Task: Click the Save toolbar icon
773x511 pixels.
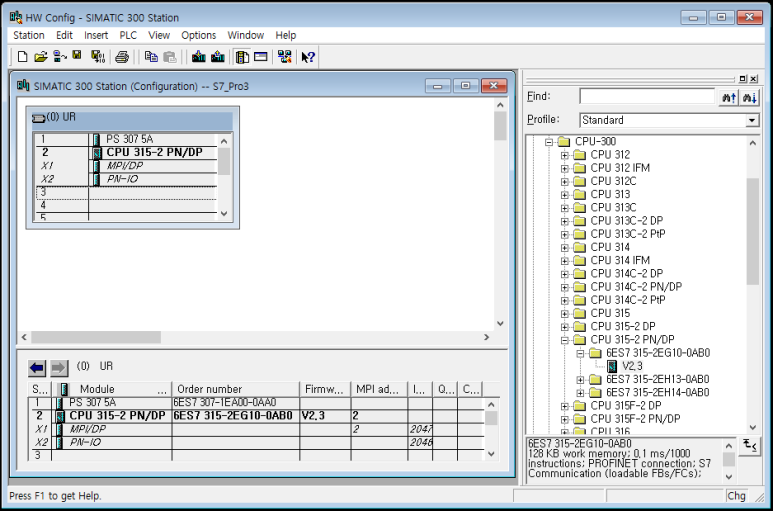Action: [77, 55]
